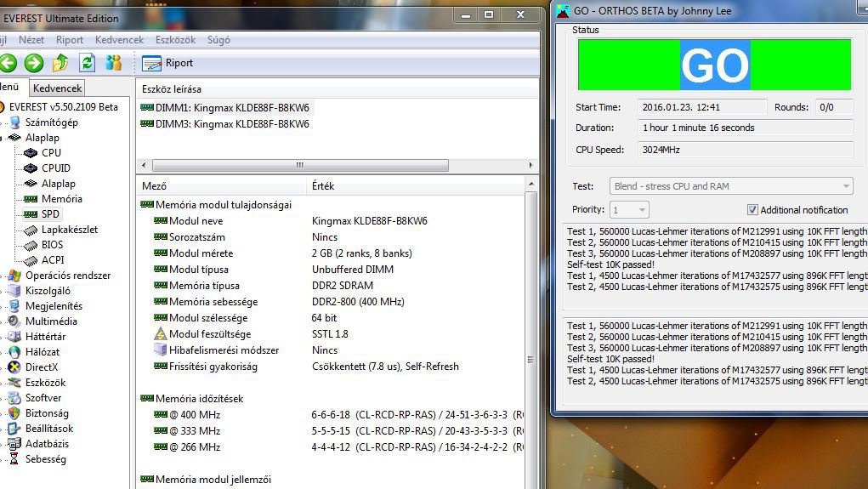This screenshot has width=868, height=489.
Task: Click the Modul neve row
Action: click(x=331, y=221)
